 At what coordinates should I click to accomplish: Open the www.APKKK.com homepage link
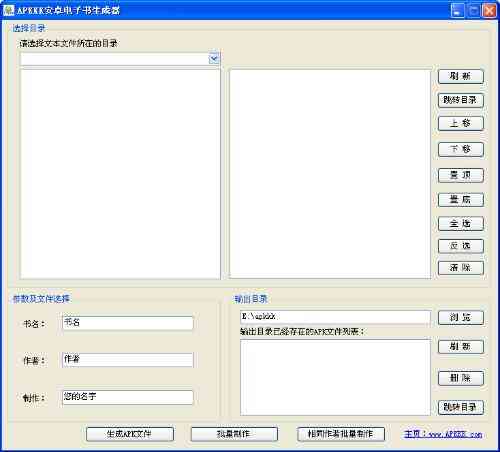click(x=443, y=434)
